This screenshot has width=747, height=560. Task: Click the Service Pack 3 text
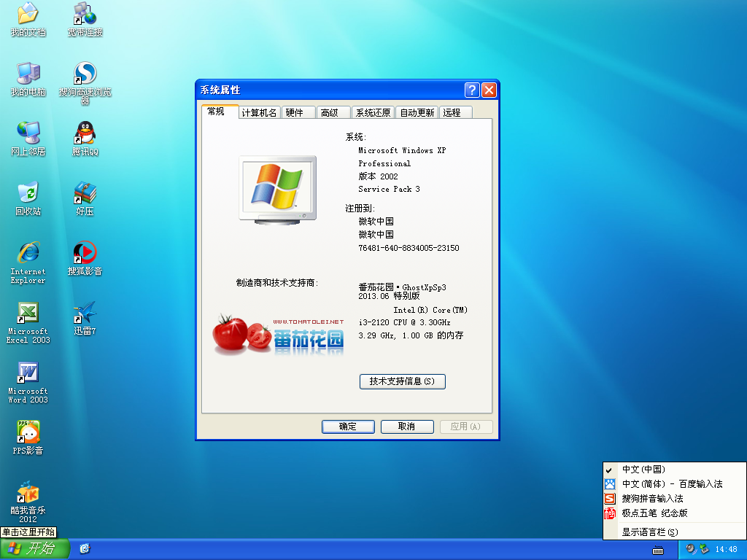390,189
